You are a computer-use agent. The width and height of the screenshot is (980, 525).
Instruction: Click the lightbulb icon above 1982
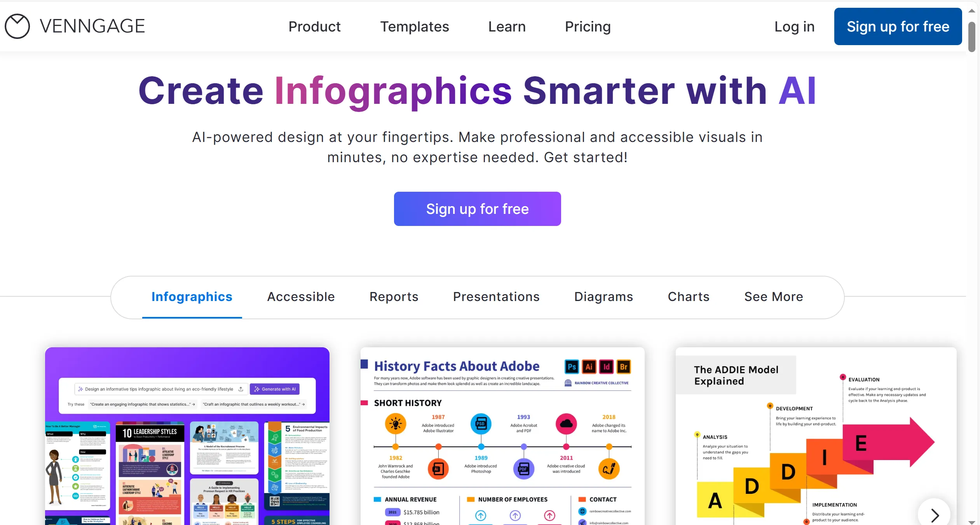(x=396, y=424)
